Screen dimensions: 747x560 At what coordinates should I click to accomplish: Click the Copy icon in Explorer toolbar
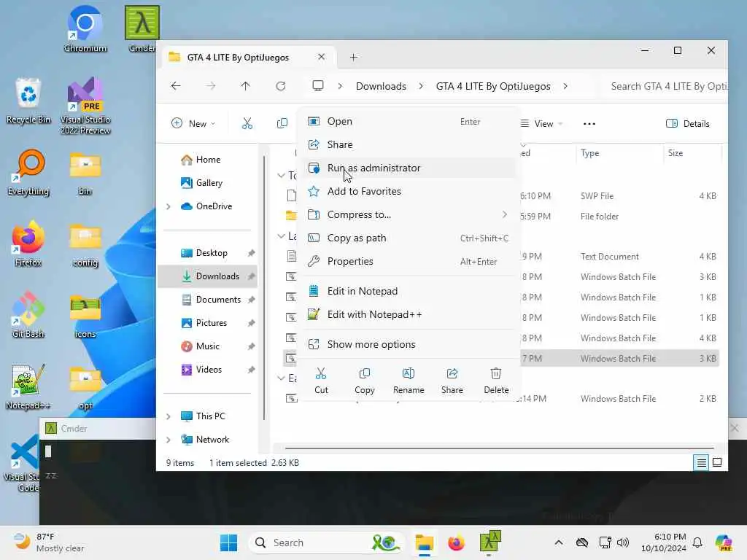(282, 123)
